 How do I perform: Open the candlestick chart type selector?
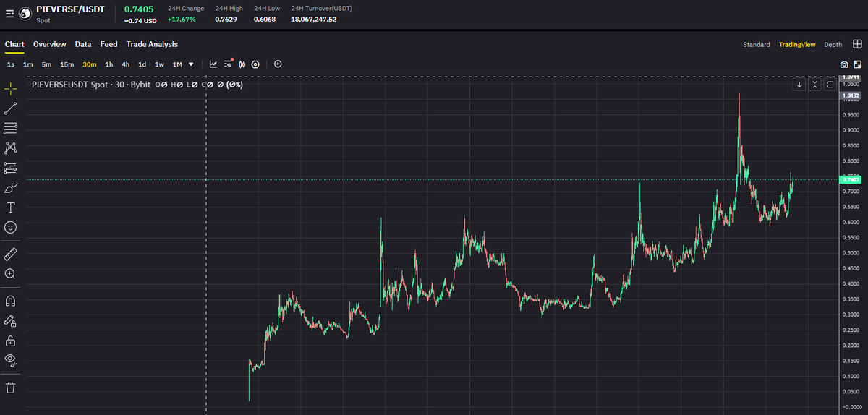coord(242,64)
